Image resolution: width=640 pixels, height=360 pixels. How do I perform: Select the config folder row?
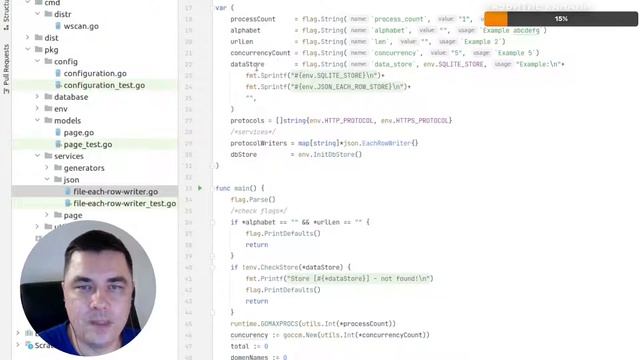click(x=95, y=62)
